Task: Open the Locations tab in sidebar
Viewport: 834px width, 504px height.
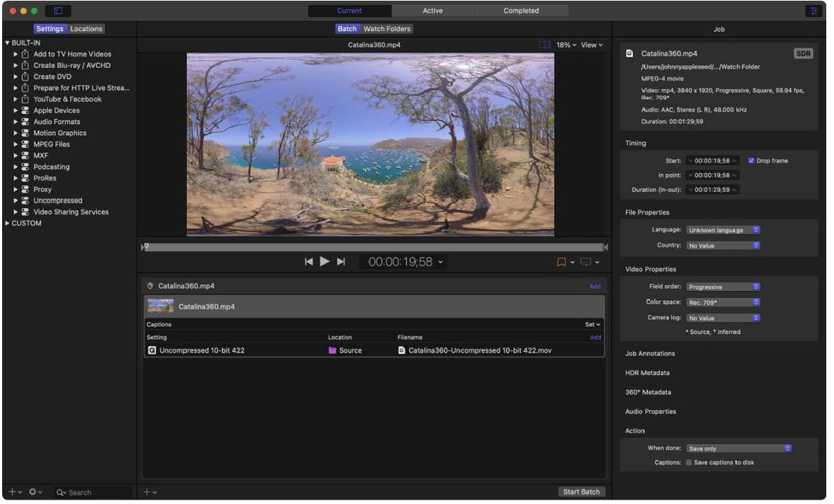Action: (x=86, y=29)
